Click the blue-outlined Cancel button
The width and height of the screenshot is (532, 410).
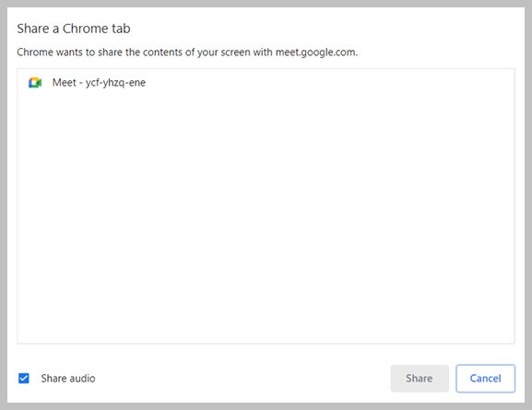click(485, 378)
